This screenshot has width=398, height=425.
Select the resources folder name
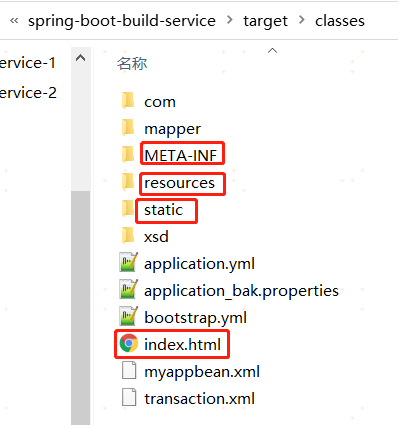pos(179,183)
